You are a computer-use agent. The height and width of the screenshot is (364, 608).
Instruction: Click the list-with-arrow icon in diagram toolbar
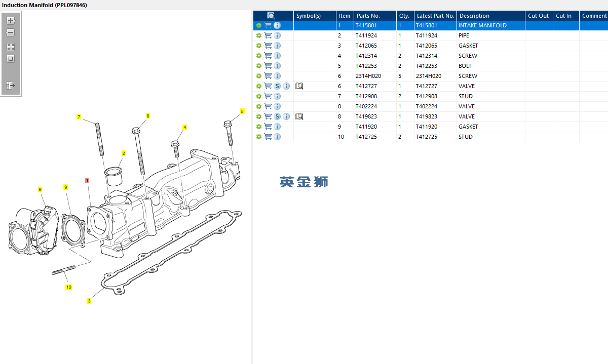11,86
